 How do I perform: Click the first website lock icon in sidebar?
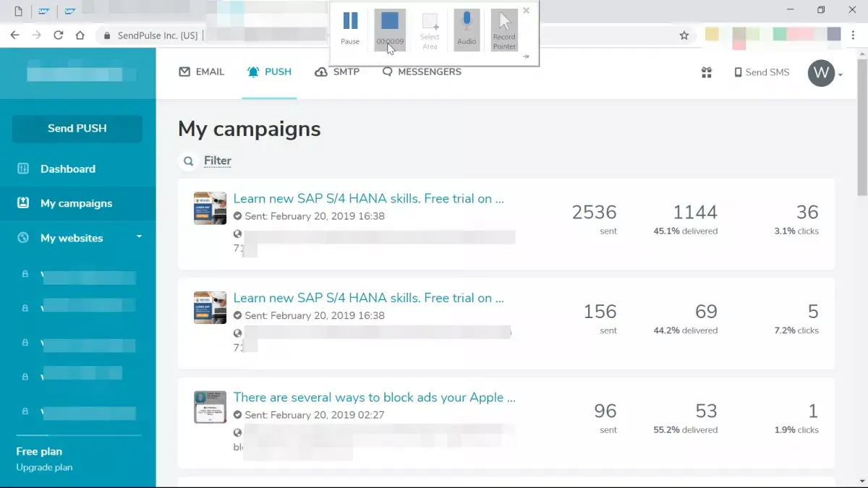25,274
